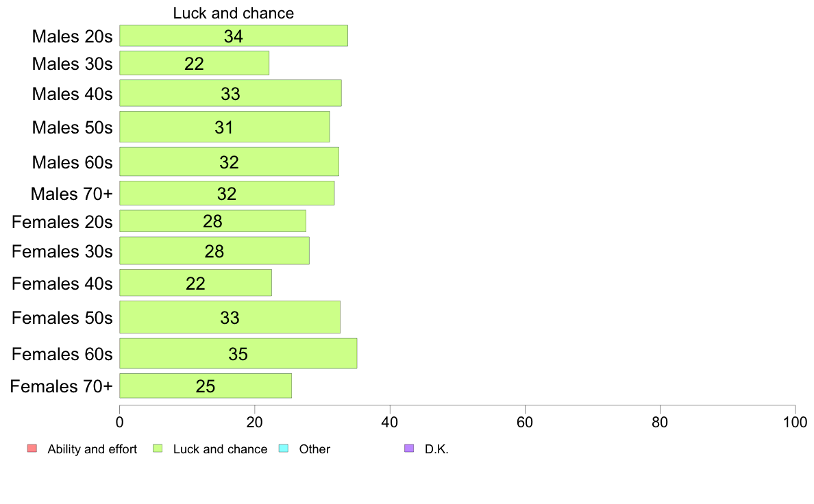Select the Males 70+ bar
Viewport: 814px width, 504px height.
[x=227, y=193]
